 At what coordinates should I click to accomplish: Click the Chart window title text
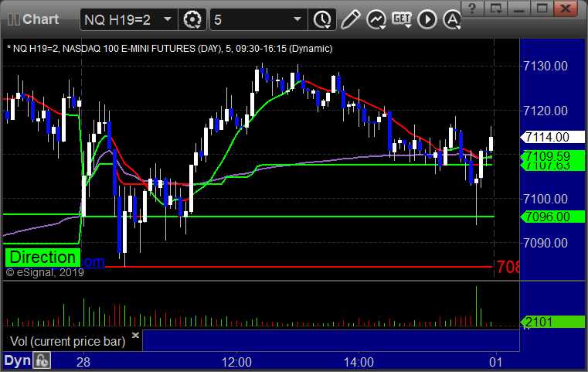pos(40,19)
